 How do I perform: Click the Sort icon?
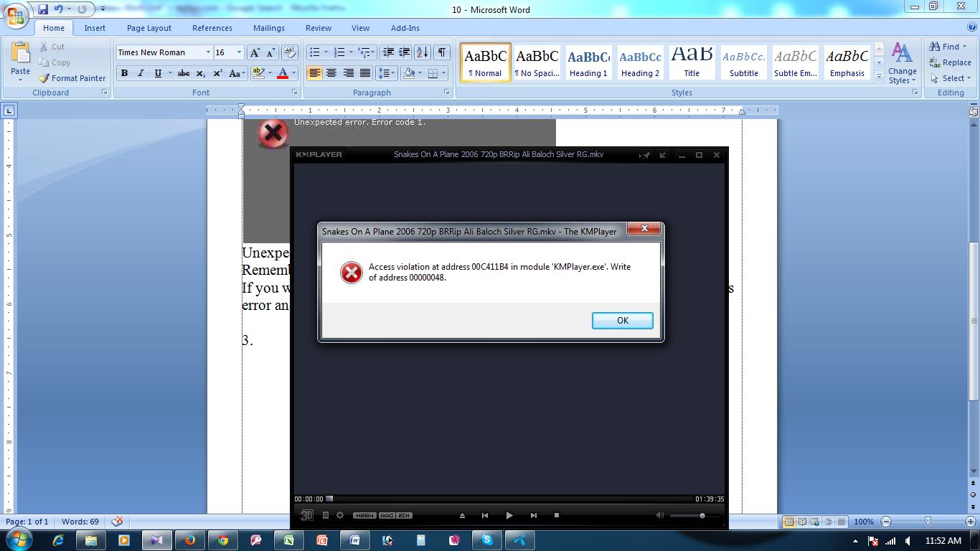[423, 52]
